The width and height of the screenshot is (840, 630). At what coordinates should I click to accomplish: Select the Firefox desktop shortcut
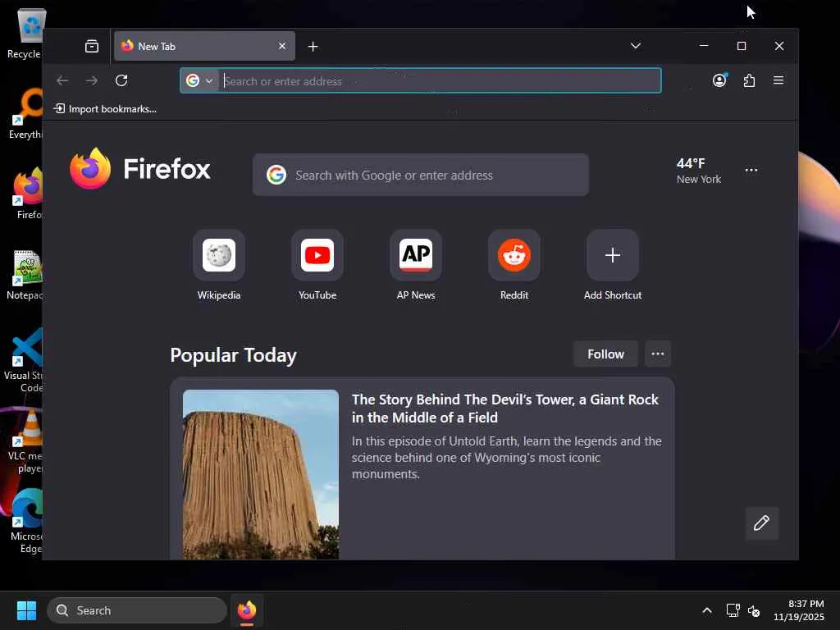coord(29,194)
